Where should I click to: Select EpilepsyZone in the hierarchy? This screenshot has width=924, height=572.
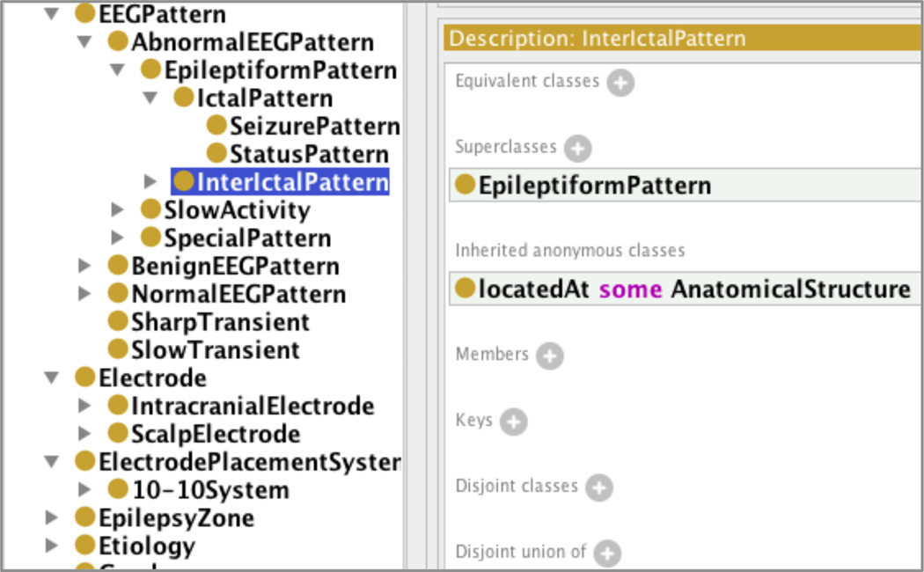(x=176, y=517)
